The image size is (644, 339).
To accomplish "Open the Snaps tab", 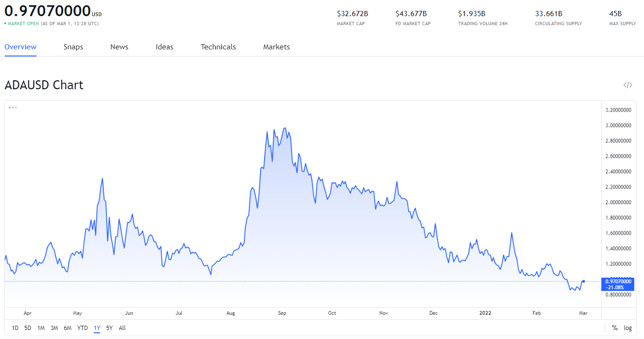I will tap(74, 47).
